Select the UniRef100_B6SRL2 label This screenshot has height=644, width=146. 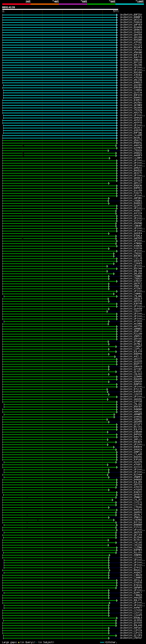tap(131, 138)
